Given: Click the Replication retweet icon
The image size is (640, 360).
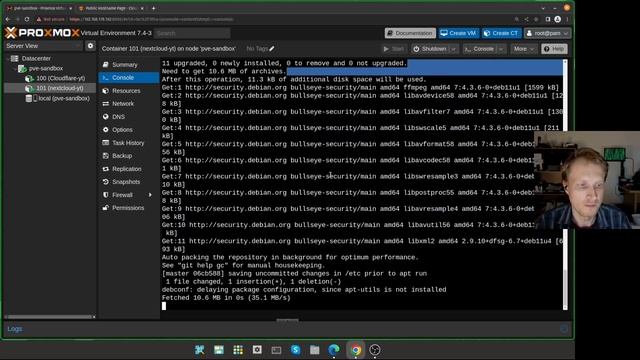Looking at the screenshot, I should pos(105,169).
